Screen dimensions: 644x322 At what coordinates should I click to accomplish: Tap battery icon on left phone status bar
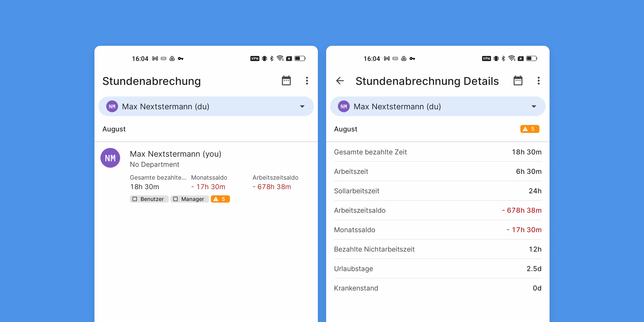tap(300, 58)
